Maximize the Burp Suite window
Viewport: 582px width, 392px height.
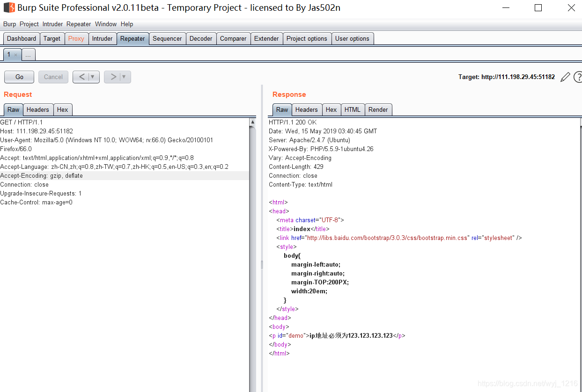point(538,7)
